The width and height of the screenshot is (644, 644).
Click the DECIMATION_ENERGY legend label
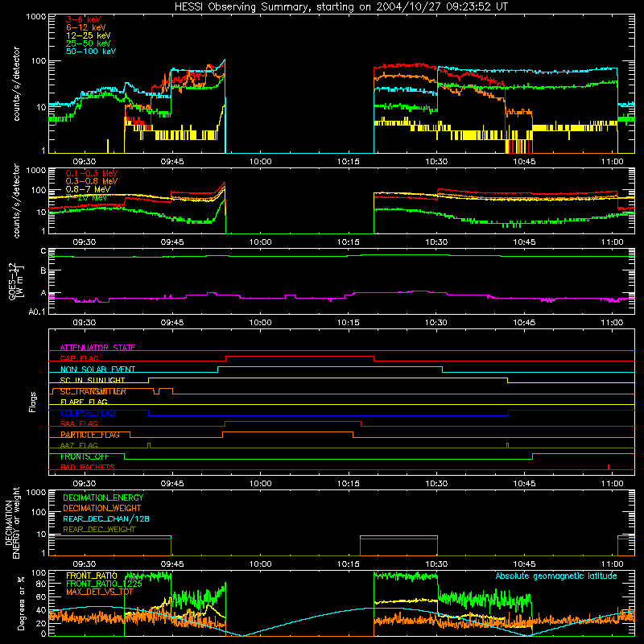coord(103,497)
